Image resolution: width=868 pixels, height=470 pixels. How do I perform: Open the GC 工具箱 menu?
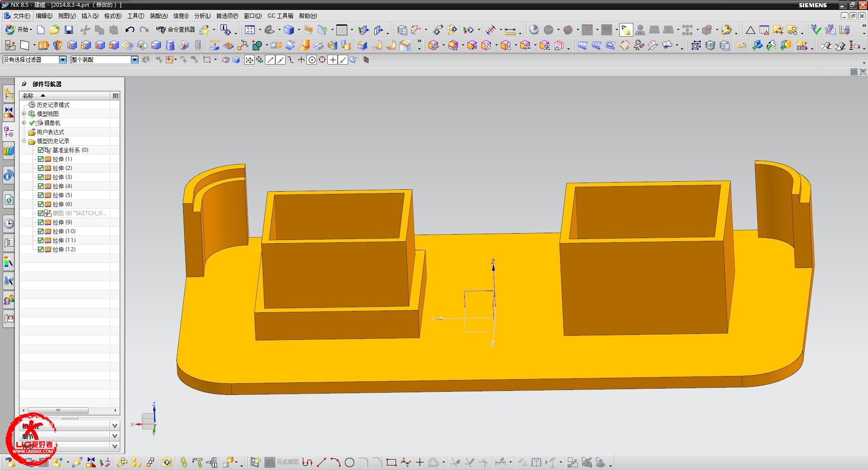pyautogui.click(x=280, y=16)
